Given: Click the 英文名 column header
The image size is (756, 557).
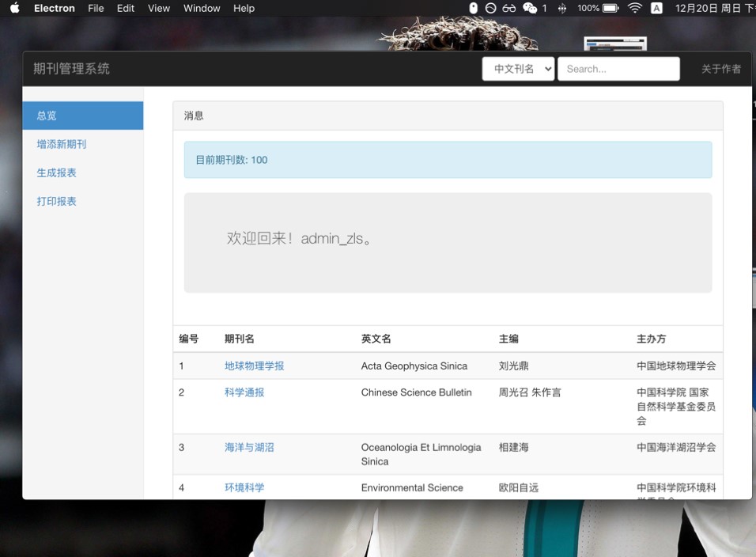Looking at the screenshot, I should [x=376, y=339].
